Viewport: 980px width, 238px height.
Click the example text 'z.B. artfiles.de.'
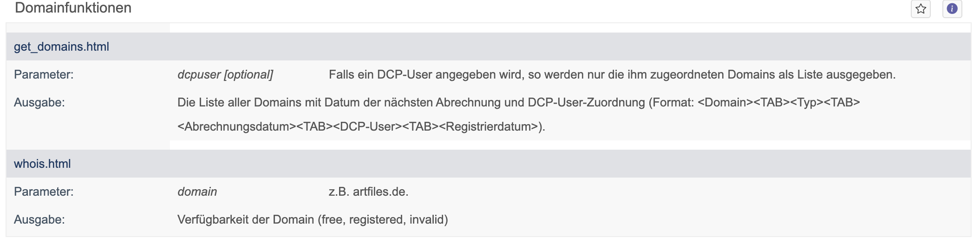(368, 192)
